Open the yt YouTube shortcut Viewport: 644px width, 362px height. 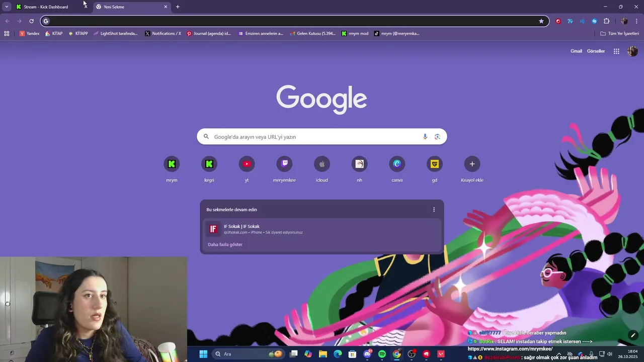pos(247,164)
